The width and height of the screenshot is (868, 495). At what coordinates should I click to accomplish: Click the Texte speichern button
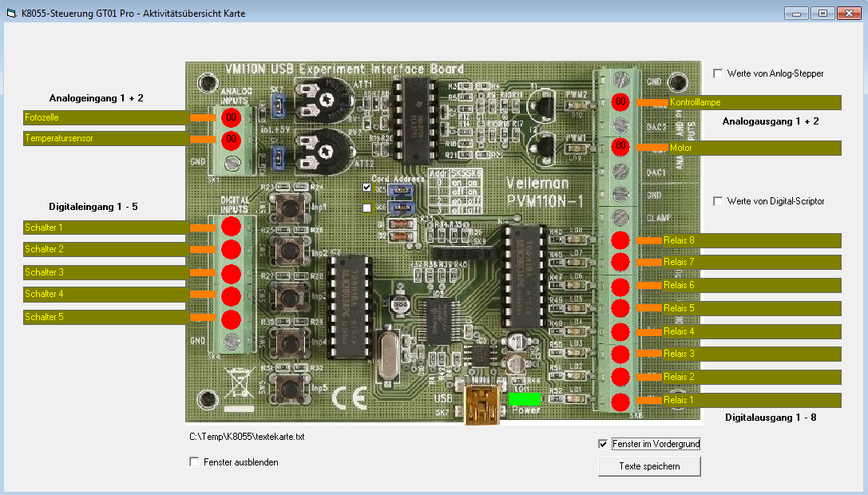point(649,466)
